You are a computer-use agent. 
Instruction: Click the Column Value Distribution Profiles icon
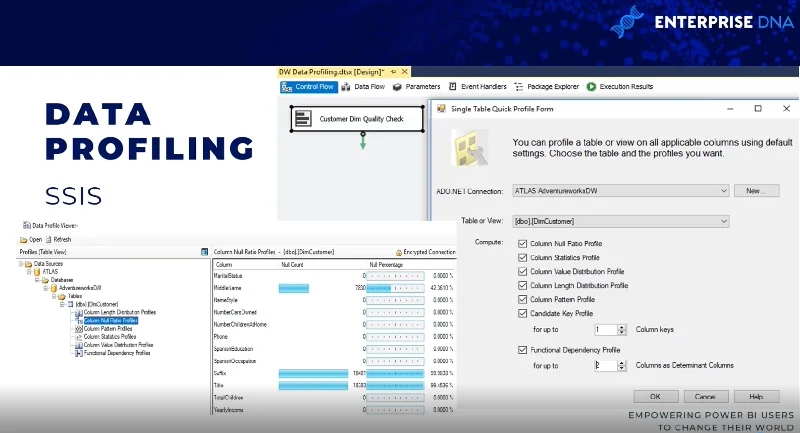click(79, 345)
